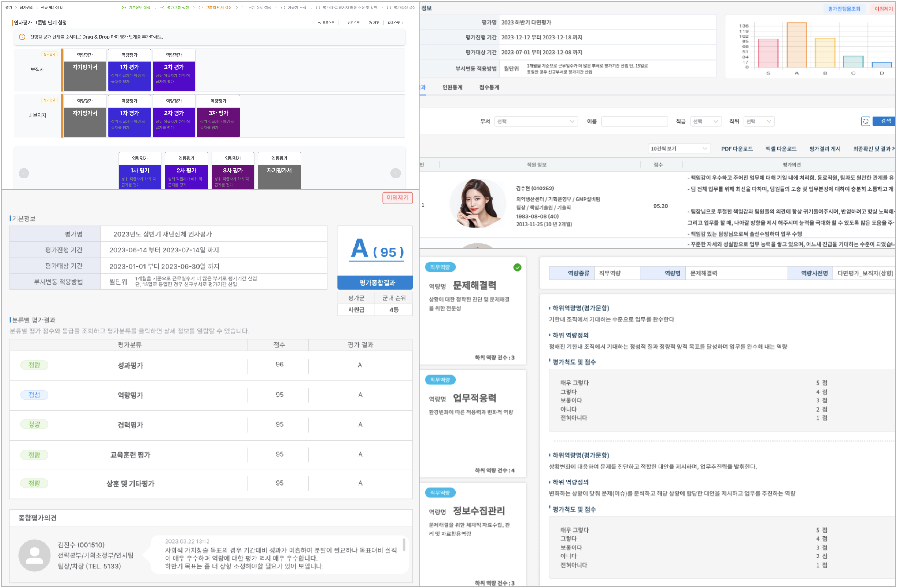
Task: Click the PDF 다운로드 link
Action: pyautogui.click(x=736, y=149)
